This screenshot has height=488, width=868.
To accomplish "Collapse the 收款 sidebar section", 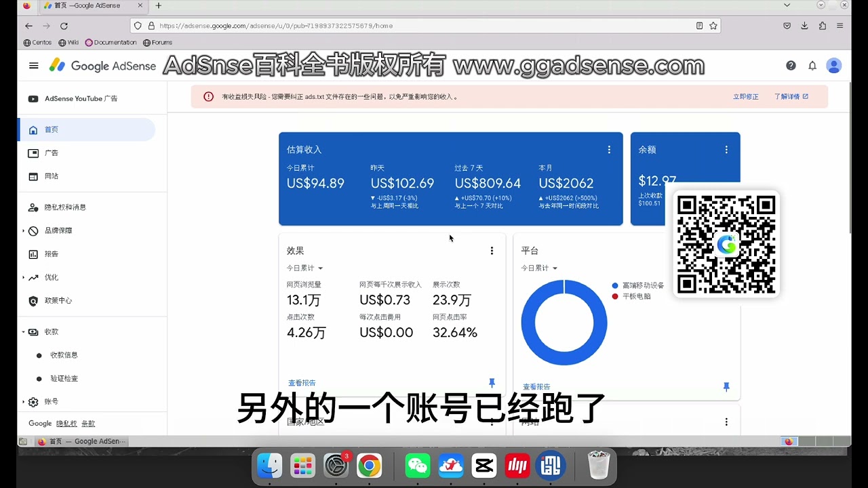I will 24,332.
